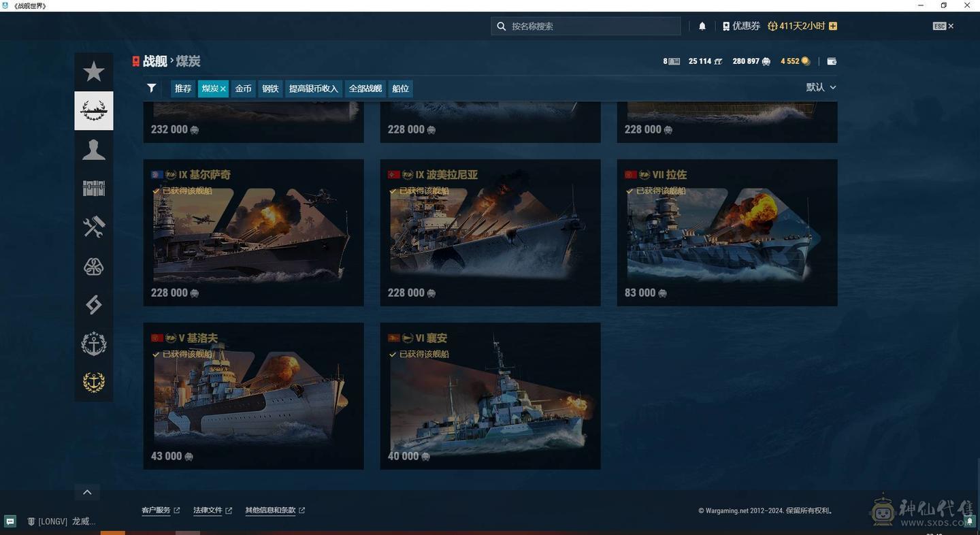Close the armory with ESC X button
Image resolution: width=980 pixels, height=535 pixels.
point(943,26)
